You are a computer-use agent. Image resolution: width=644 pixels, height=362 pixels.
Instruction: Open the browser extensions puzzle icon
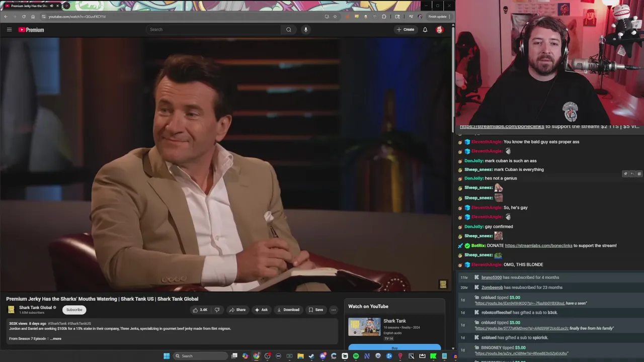[384, 17]
